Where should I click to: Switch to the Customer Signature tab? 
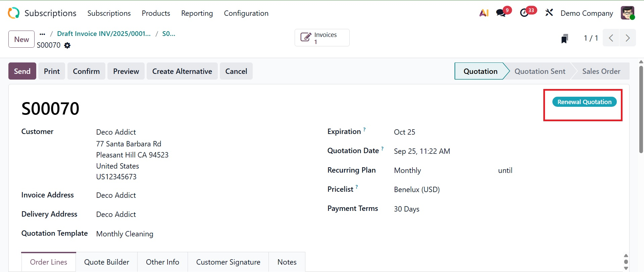coord(228,262)
